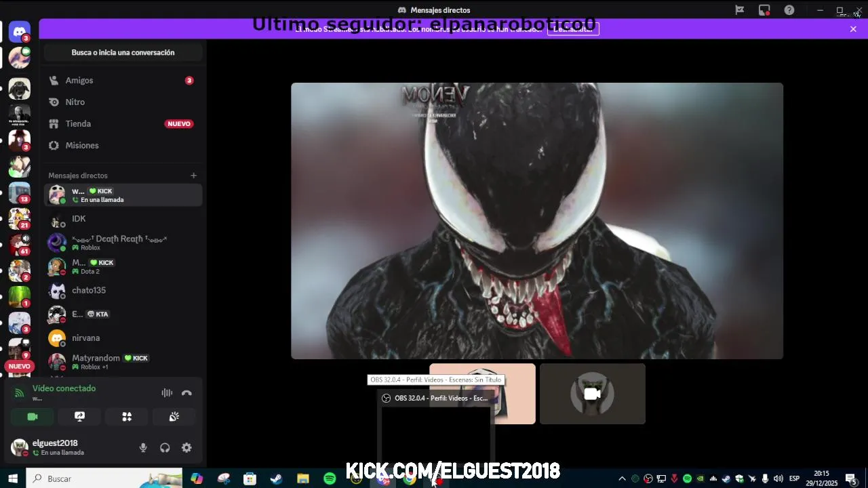The width and height of the screenshot is (868, 488).
Task: Open the Misiones quests page
Action: 123,145
